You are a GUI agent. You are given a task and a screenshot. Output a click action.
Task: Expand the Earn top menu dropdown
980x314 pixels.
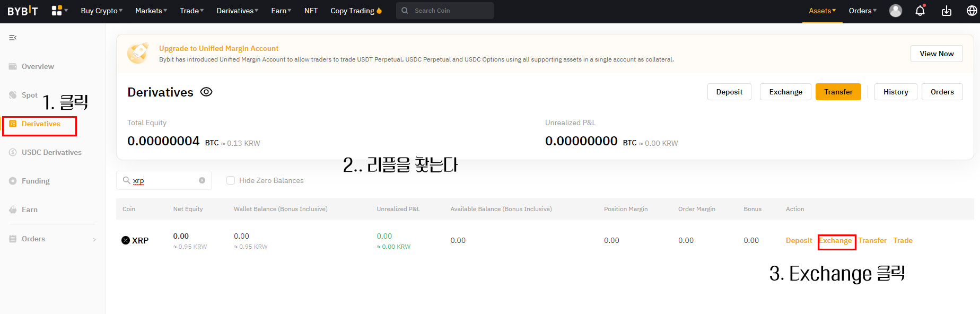pos(281,11)
